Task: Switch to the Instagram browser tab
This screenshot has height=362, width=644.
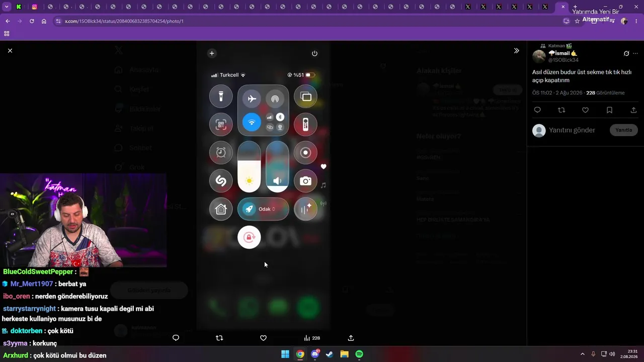Action: point(35,7)
